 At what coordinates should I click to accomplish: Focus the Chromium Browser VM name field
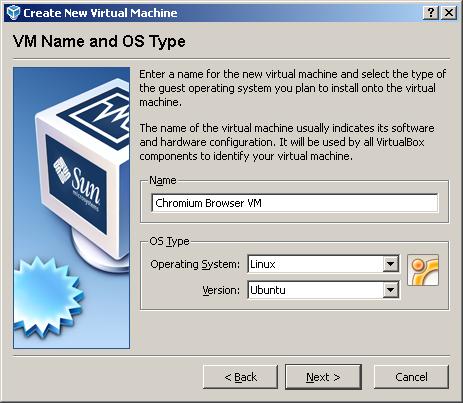[295, 203]
